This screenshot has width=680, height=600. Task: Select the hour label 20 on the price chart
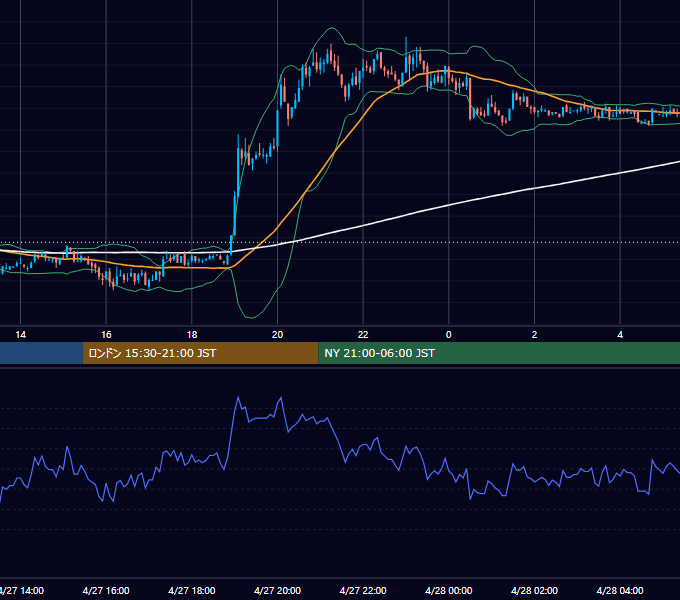coord(277,335)
